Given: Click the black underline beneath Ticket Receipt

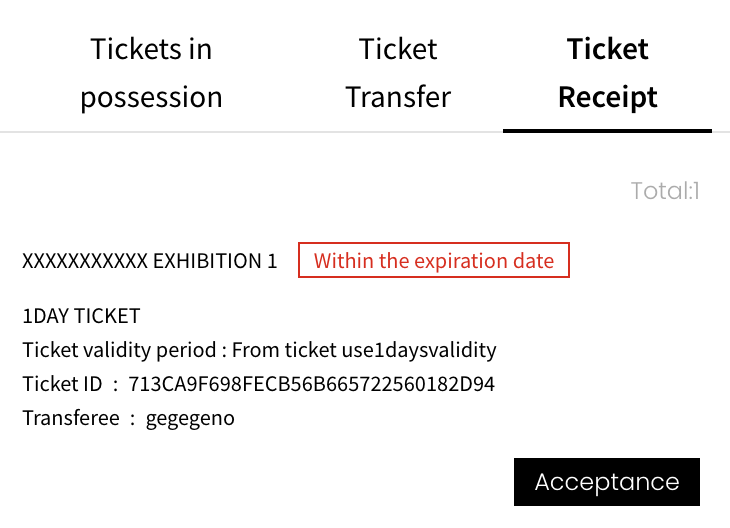Looking at the screenshot, I should 607,130.
